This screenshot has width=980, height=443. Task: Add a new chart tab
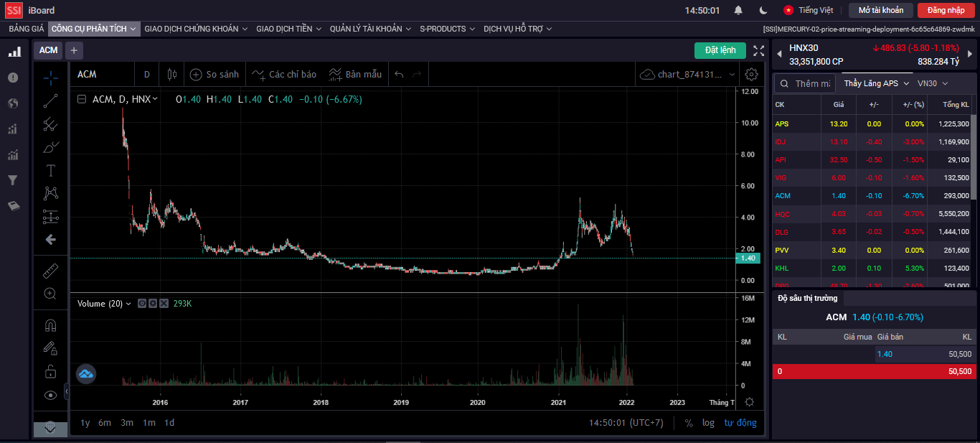(x=74, y=50)
